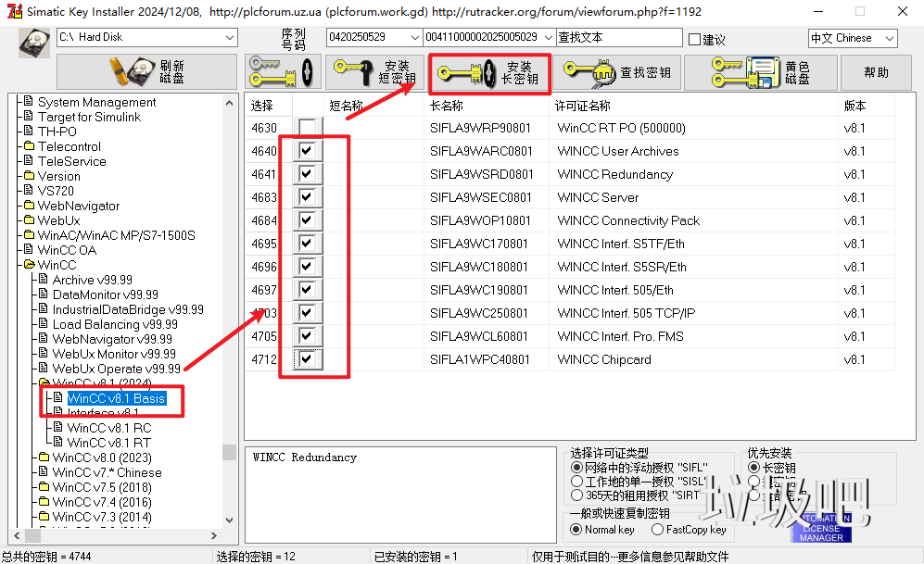Open the serial number 0420250529 dropdown
Viewport: 924px width, 564px height.
pos(414,38)
